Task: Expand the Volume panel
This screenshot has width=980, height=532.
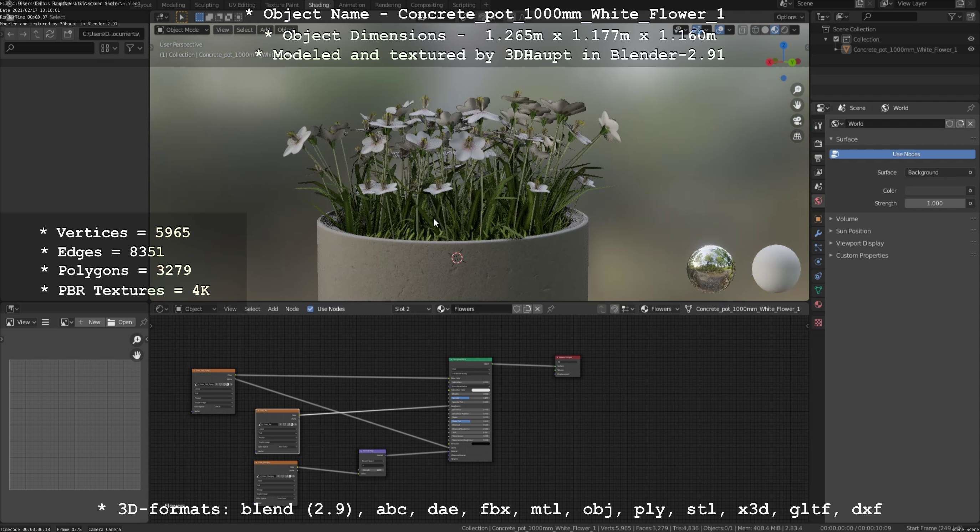Action: pyautogui.click(x=847, y=219)
